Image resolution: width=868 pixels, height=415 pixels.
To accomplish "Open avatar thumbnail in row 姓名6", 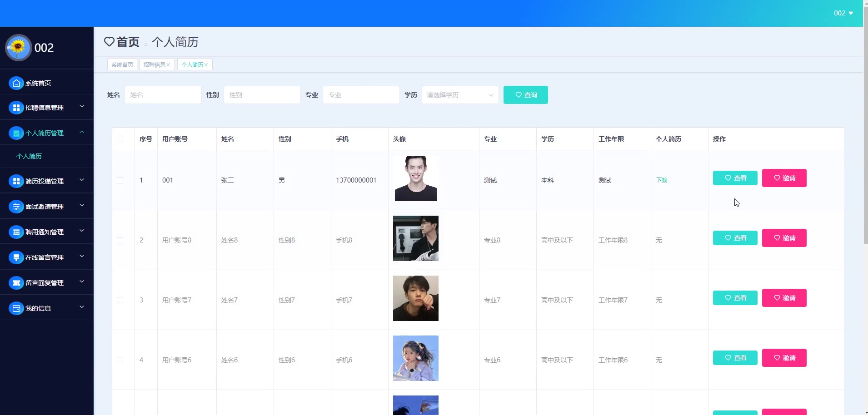I will 416,358.
